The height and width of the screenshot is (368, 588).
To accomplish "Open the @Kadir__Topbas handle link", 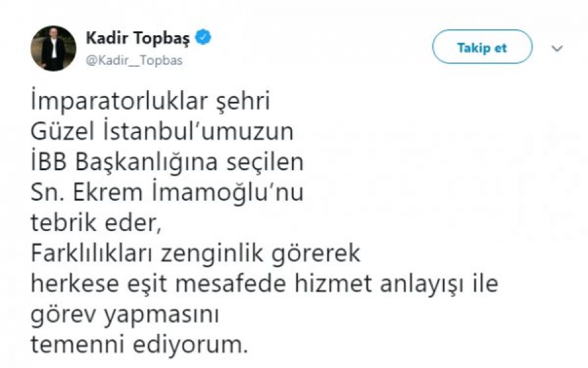I will (134, 60).
